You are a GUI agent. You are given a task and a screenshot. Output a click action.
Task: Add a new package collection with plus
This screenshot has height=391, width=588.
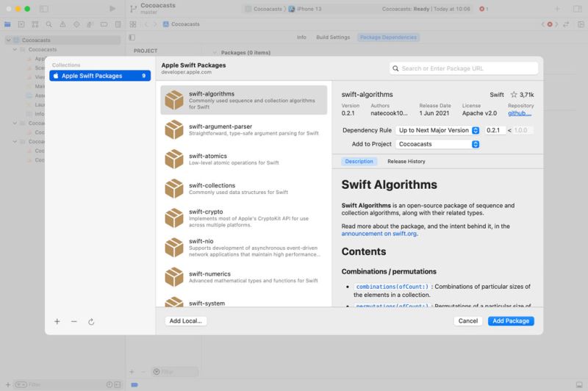click(57, 321)
